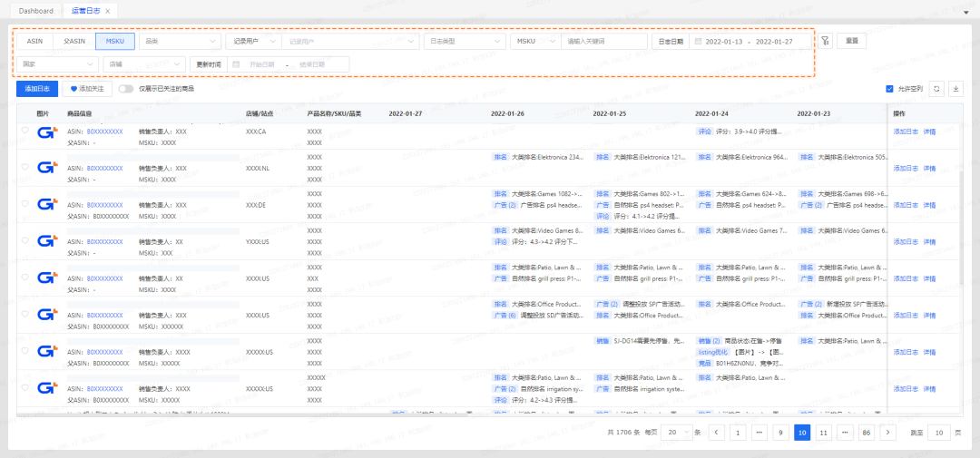The width and height of the screenshot is (980, 458).
Task: Click the blue 添加日志 button
Action: 38,89
